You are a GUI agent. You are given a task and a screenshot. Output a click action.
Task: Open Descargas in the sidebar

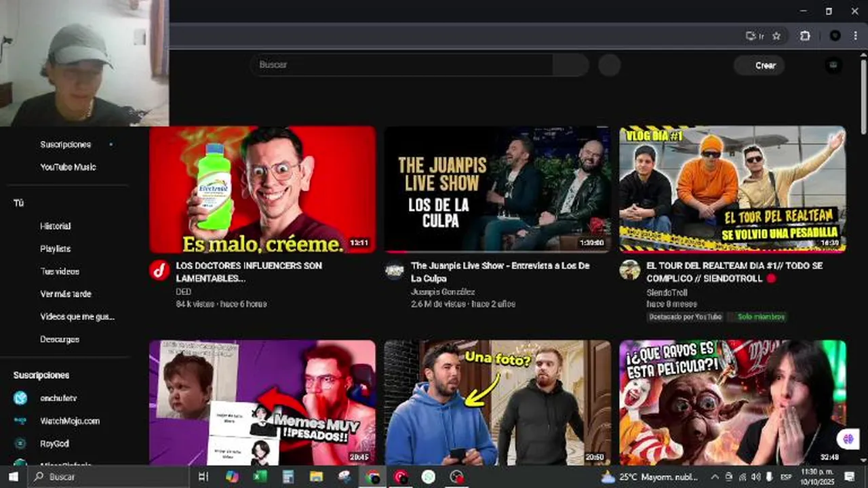[60, 340]
